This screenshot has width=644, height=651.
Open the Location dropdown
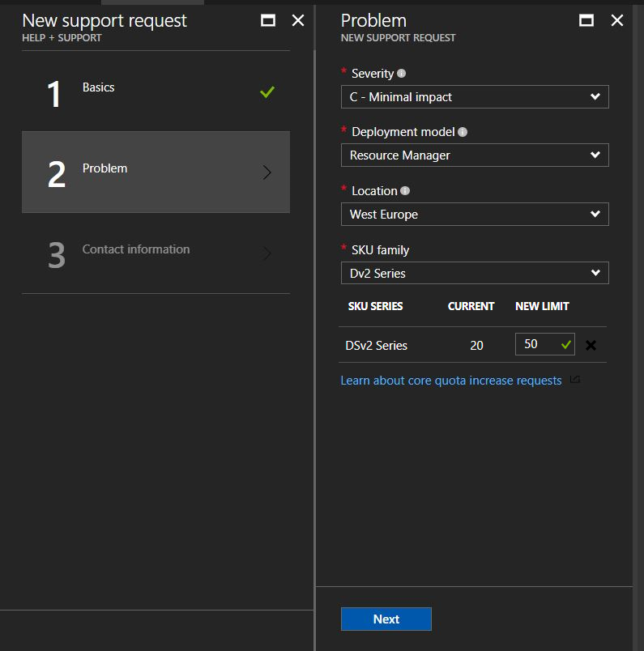(x=474, y=215)
